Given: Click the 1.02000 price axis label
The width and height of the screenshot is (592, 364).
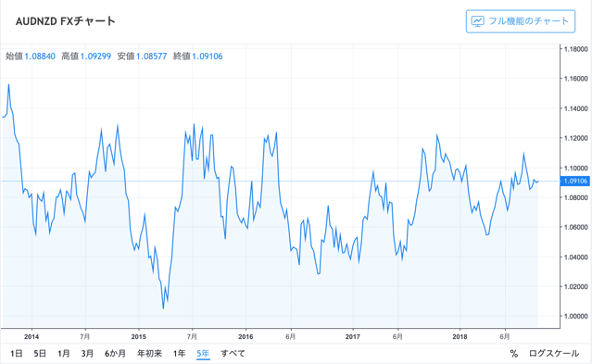Looking at the screenshot, I should (x=575, y=286).
